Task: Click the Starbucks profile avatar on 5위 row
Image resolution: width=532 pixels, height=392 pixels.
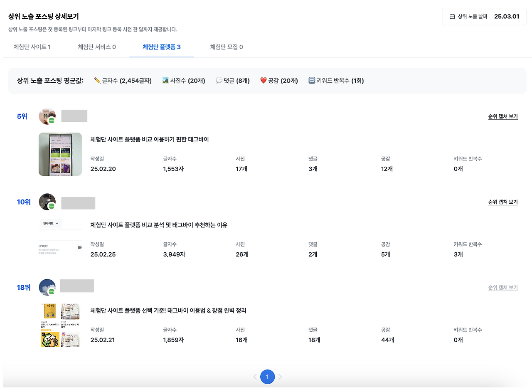Action: pos(47,116)
